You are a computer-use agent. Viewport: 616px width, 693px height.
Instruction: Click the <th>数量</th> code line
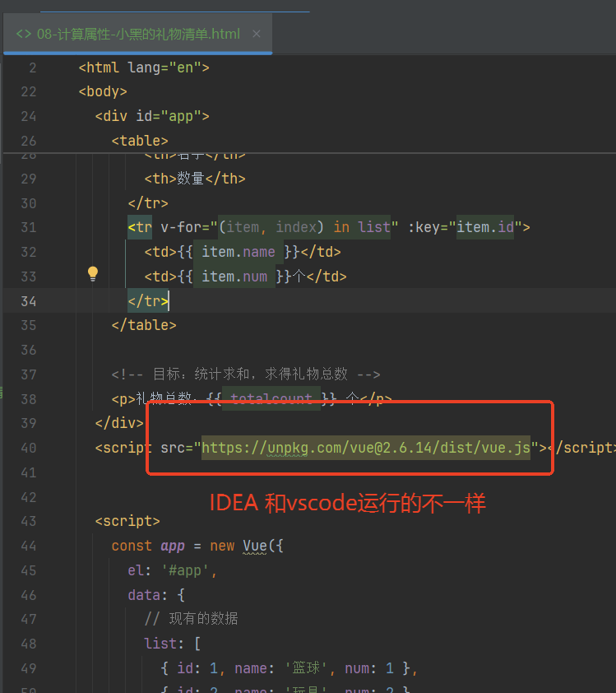[x=195, y=179]
